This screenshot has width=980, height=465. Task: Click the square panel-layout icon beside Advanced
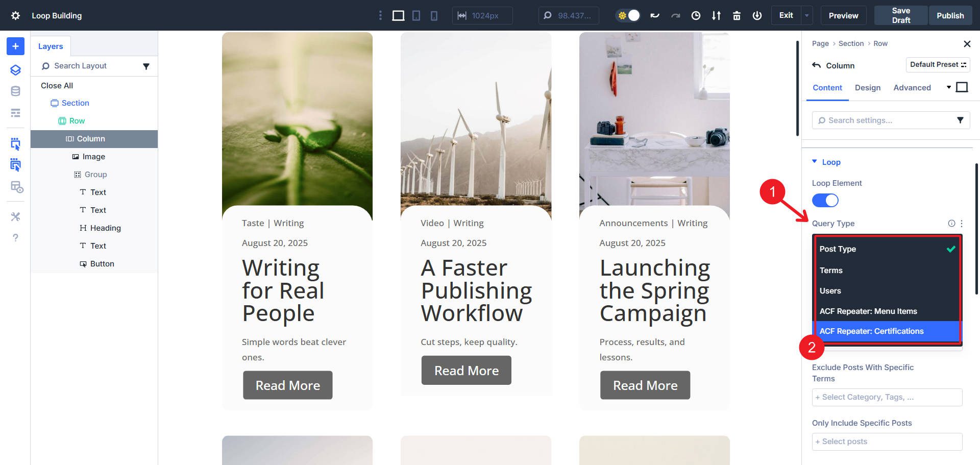click(962, 87)
